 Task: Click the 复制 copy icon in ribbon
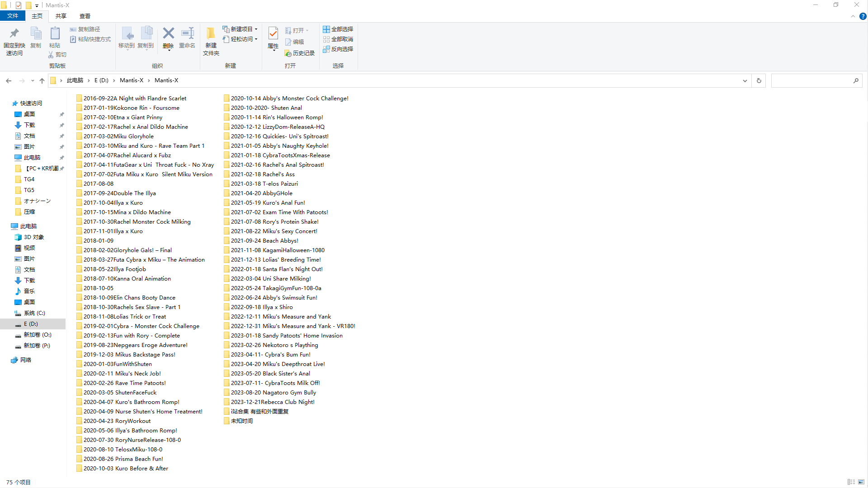pyautogui.click(x=36, y=33)
